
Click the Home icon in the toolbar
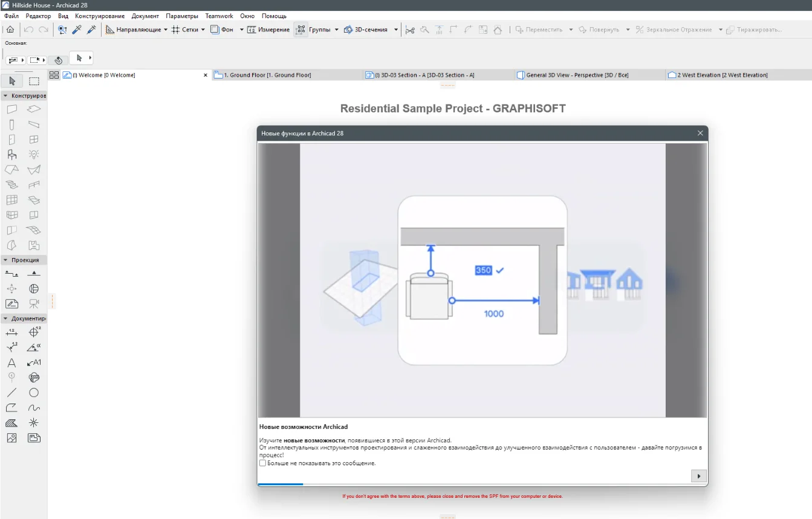pos(10,29)
